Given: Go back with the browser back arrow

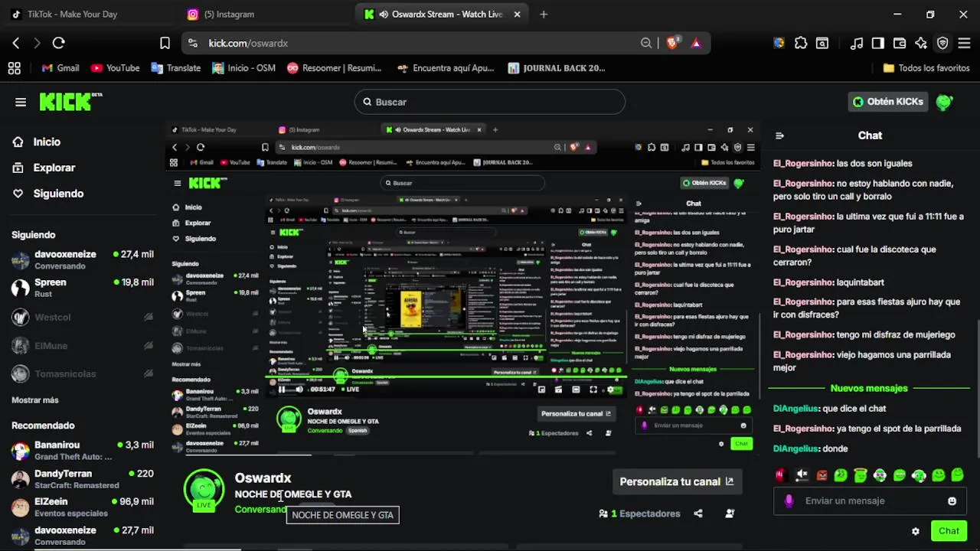Looking at the screenshot, I should 16,44.
